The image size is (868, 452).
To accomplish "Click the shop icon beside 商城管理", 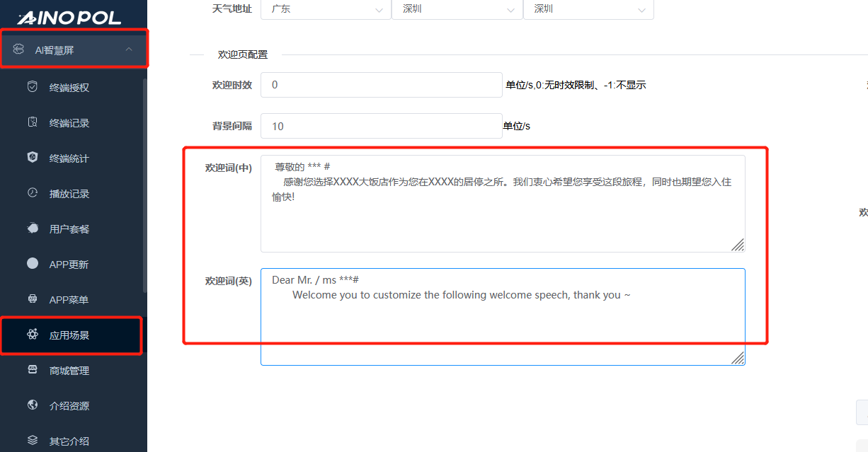I will click(x=33, y=370).
